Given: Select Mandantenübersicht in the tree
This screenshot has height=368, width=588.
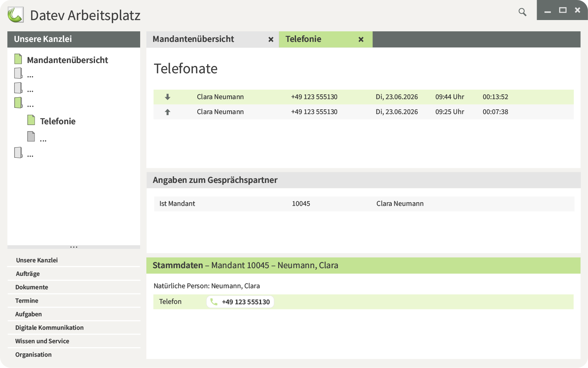Looking at the screenshot, I should 67,60.
